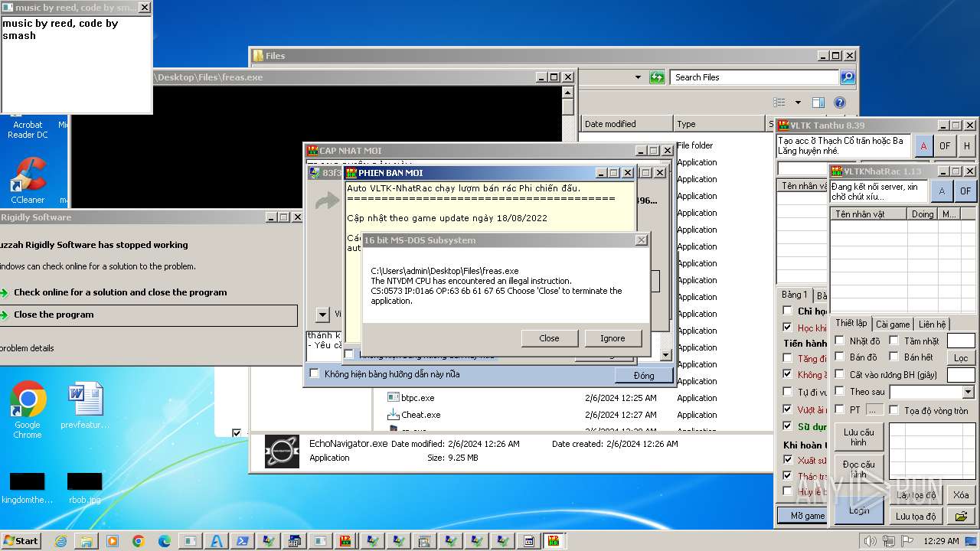Click the Xóa button in VLTKNhatRac

tap(962, 495)
